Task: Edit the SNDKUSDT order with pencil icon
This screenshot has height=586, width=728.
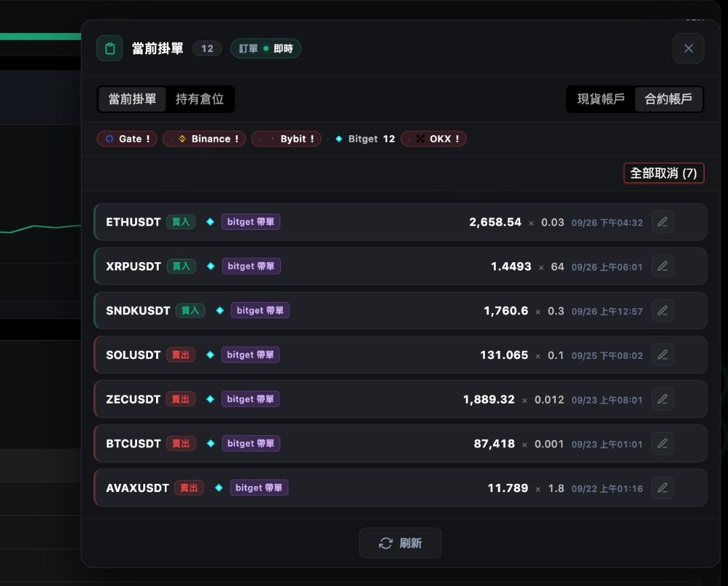Action: tap(662, 310)
